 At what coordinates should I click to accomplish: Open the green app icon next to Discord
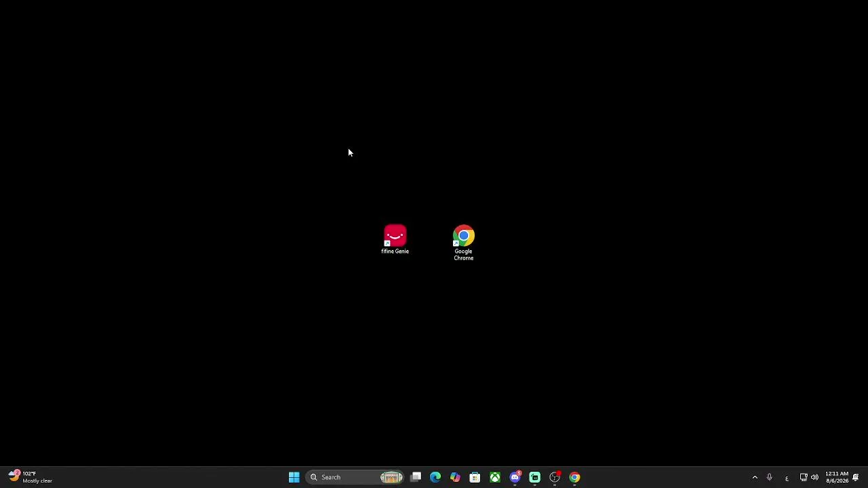click(534, 477)
